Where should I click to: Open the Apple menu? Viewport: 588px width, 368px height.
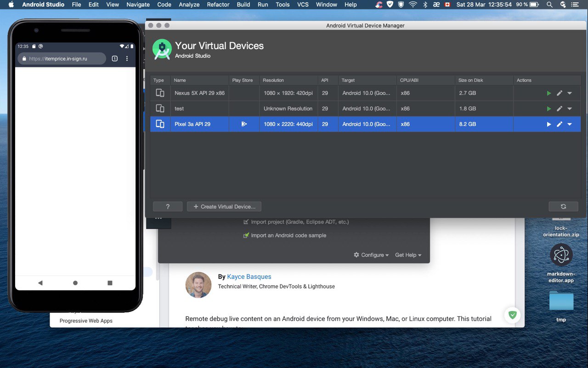point(11,5)
